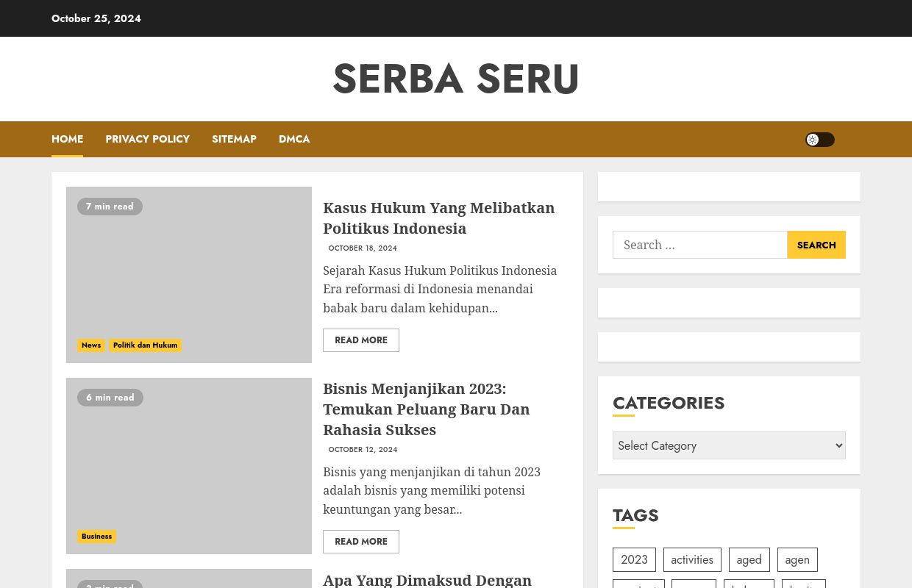Click the SERBA SERU site title
This screenshot has width=912, height=588.
click(456, 79)
